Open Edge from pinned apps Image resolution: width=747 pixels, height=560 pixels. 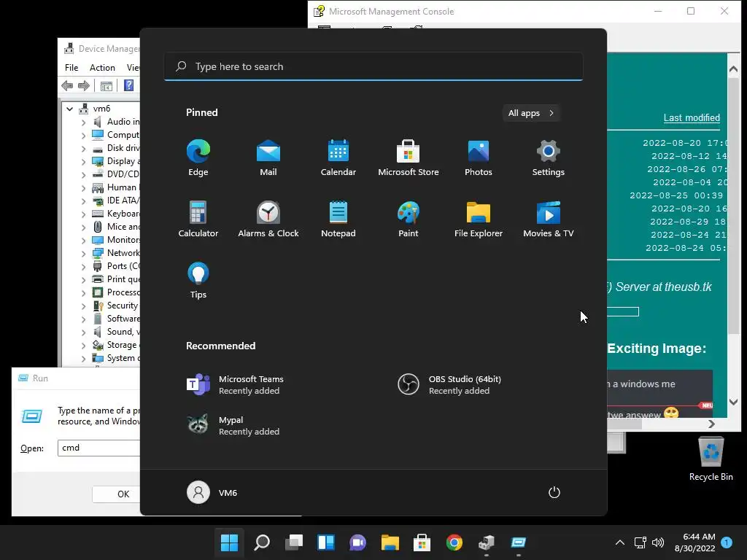pyautogui.click(x=198, y=158)
